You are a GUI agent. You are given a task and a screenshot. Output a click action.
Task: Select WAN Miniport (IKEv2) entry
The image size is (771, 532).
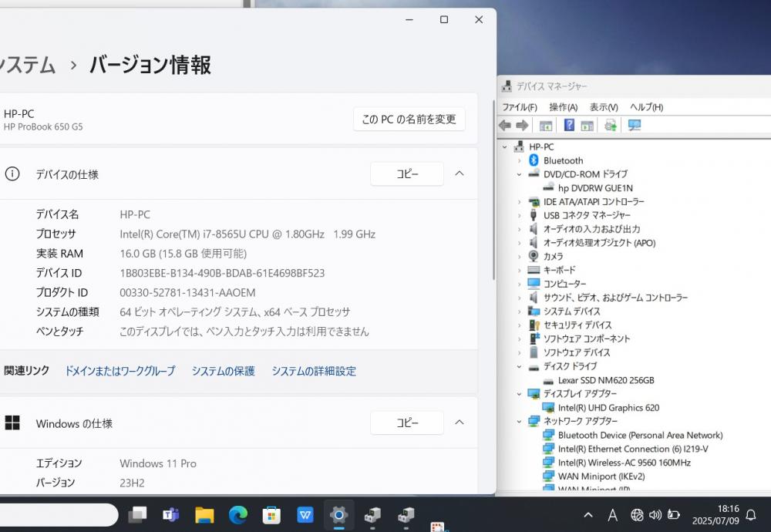(601, 476)
